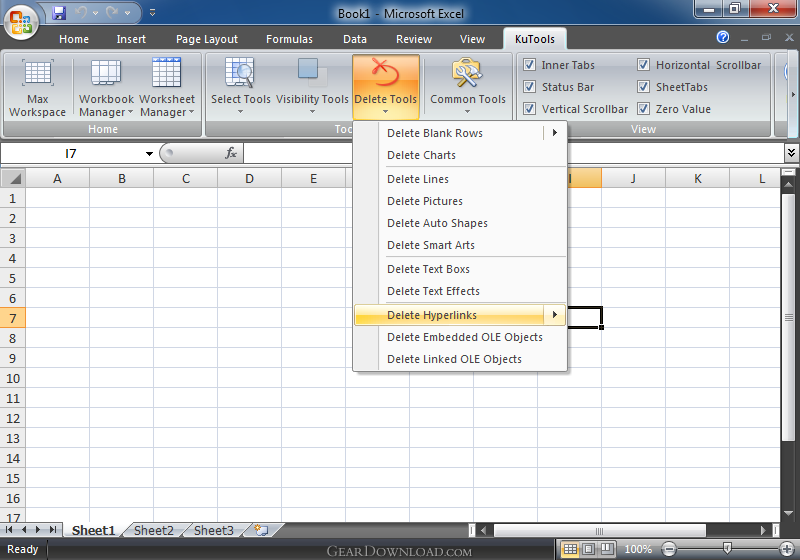Click the Redo arrow icon
The width and height of the screenshot is (800, 560).
coord(112,12)
